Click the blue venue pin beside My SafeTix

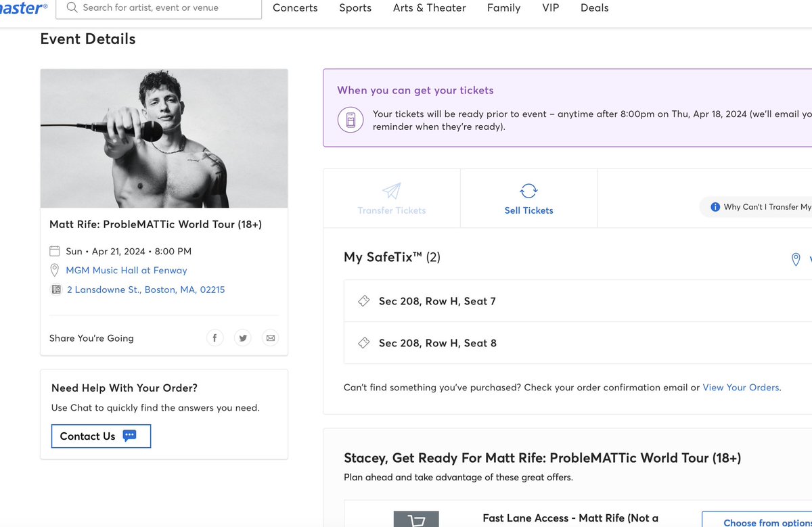point(796,259)
